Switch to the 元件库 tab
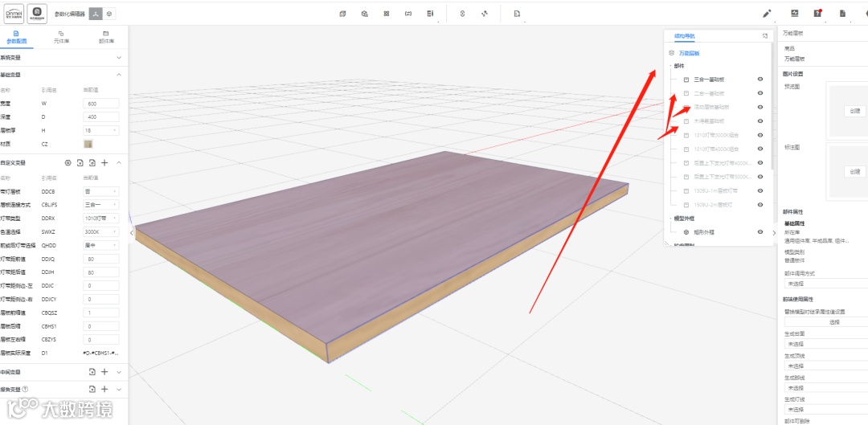 61,37
